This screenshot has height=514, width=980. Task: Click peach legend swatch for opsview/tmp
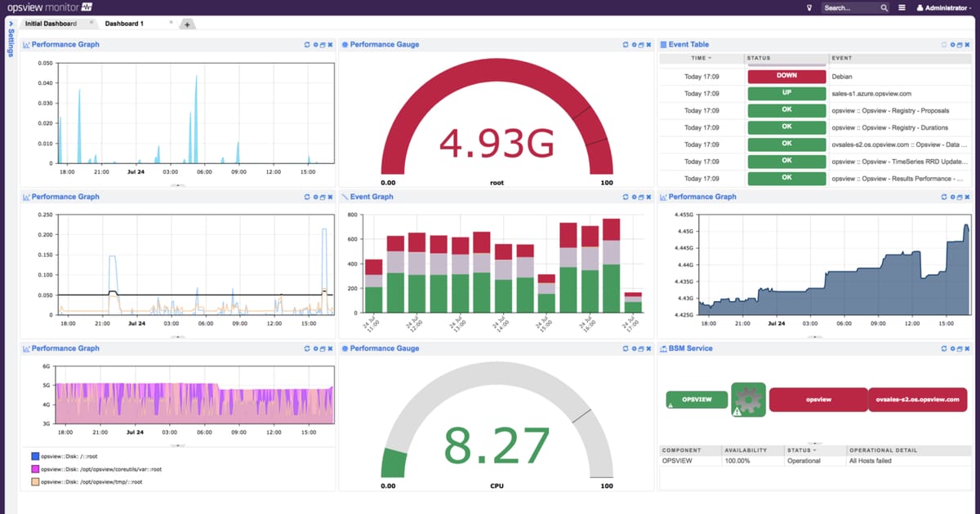coord(35,482)
